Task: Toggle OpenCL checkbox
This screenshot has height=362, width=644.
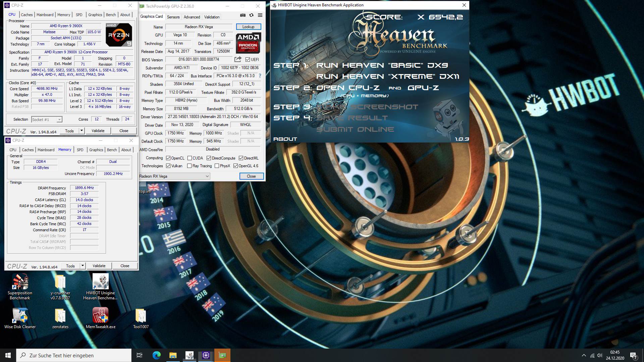Action: 168,158
